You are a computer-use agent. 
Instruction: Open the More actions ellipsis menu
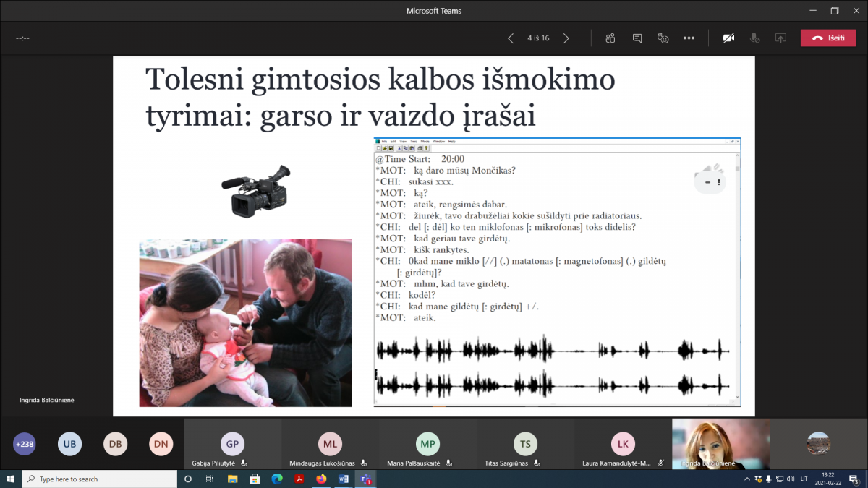click(689, 38)
